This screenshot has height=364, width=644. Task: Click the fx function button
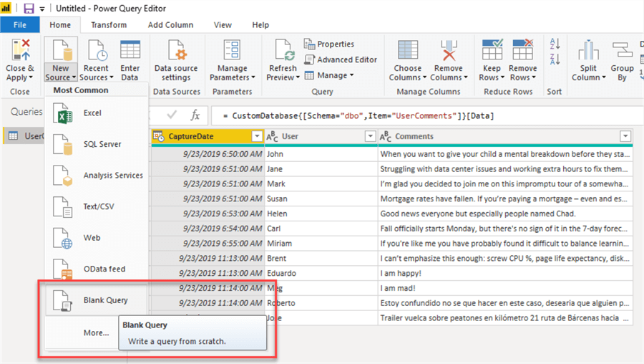coord(195,115)
